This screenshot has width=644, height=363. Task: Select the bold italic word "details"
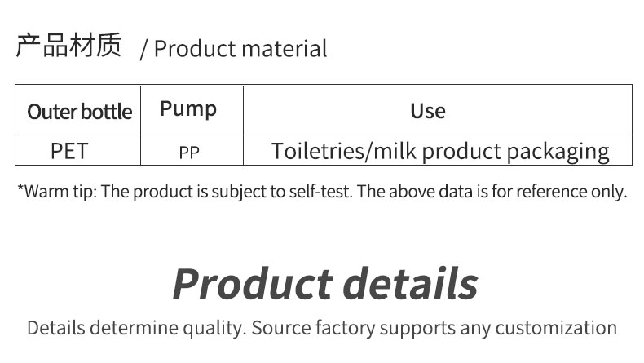pyautogui.click(x=410, y=283)
